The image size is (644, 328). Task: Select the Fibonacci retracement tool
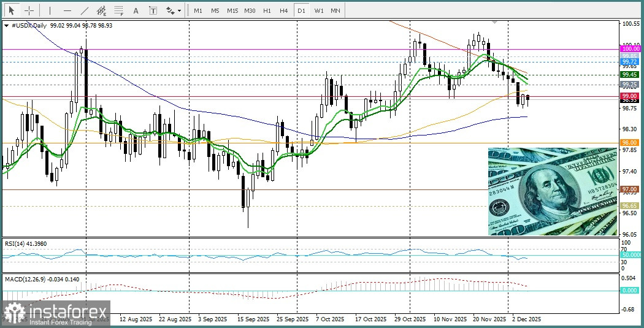118,10
